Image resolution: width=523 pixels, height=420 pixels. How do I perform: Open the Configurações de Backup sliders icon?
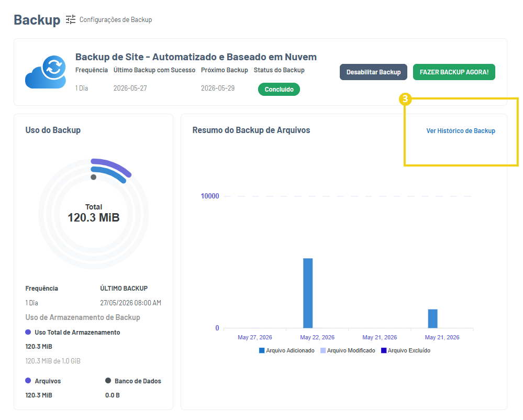[70, 20]
